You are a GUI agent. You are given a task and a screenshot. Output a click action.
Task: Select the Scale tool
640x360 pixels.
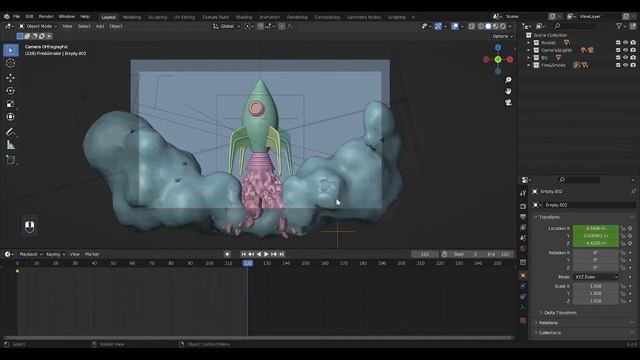11,104
